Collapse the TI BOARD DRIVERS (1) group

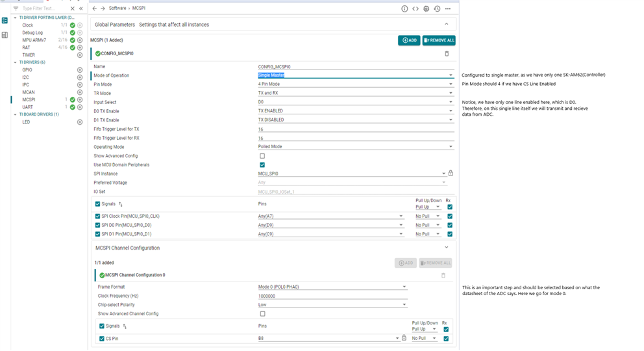pyautogui.click(x=15, y=114)
